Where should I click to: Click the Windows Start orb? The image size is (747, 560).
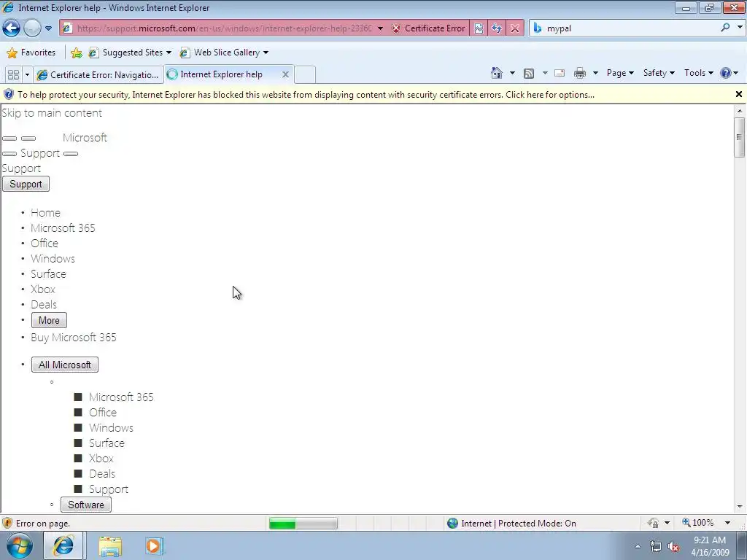coord(19,545)
